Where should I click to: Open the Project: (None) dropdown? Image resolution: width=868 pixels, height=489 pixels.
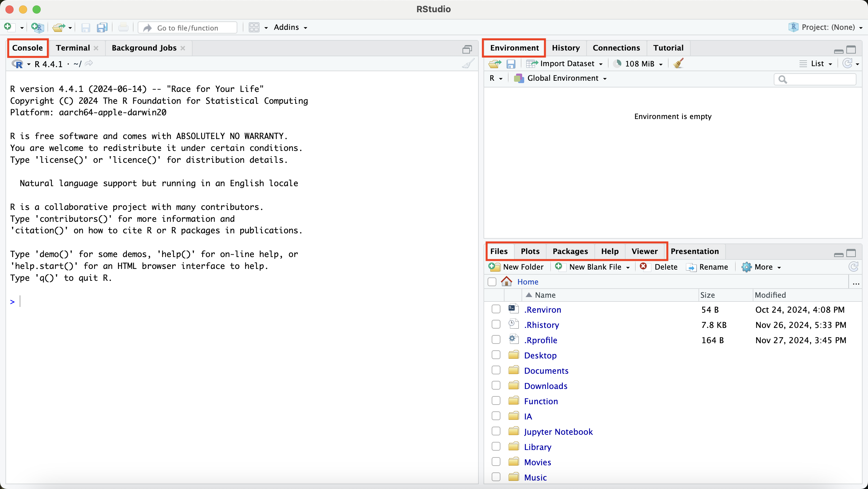pos(825,27)
